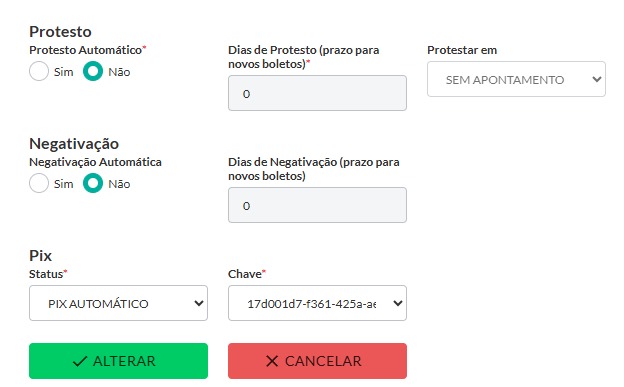The height and width of the screenshot is (387, 624).
Task: Click the ALTERAR button
Action: 118,361
